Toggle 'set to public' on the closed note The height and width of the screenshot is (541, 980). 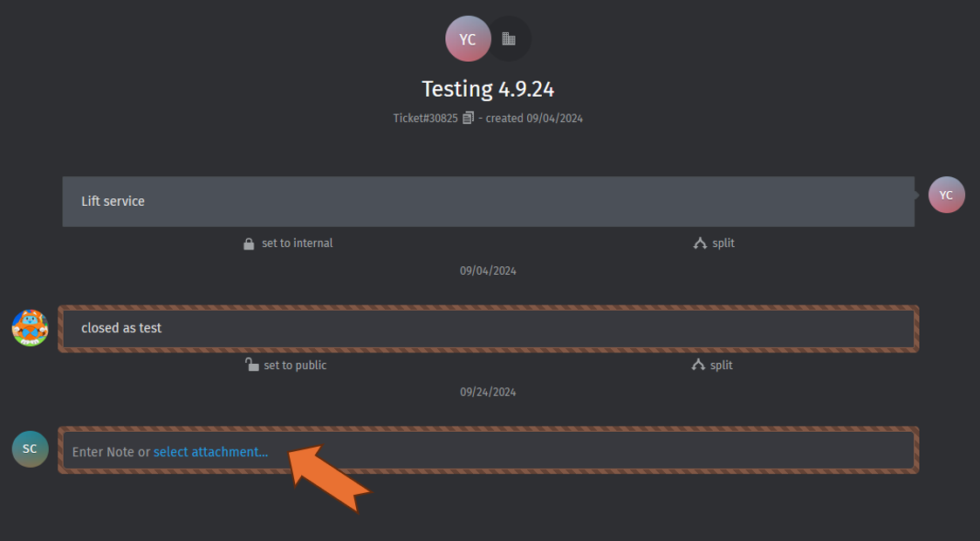tap(295, 365)
